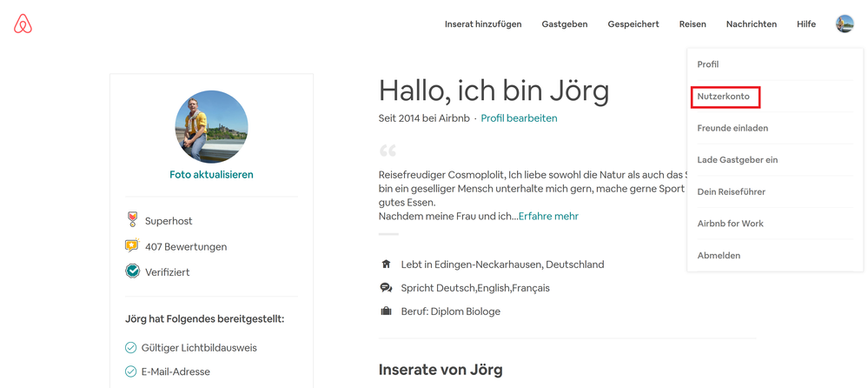The width and height of the screenshot is (868, 388).
Task: Select Abmelden to log out
Action: 719,256
